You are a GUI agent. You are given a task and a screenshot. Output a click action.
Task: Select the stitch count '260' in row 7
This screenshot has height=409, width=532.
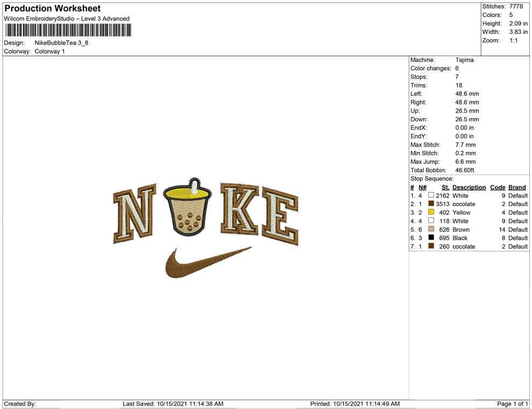(x=444, y=246)
